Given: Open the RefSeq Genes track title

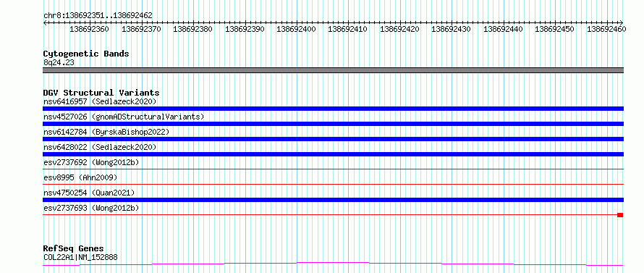Looking at the screenshot, I should click(x=74, y=249).
